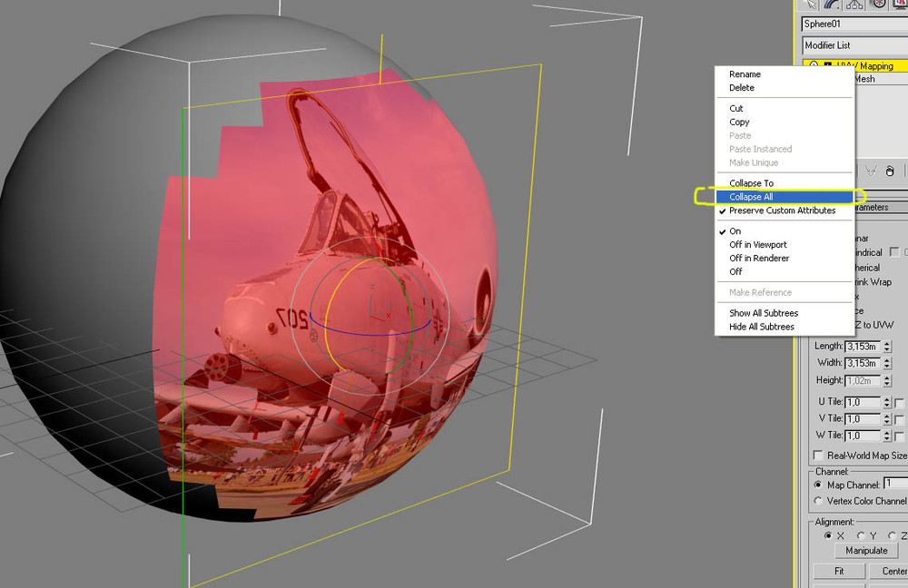Viewport: 908px width, 588px height.
Task: Click the Width spinner arrows
Action: pyautogui.click(x=886, y=364)
